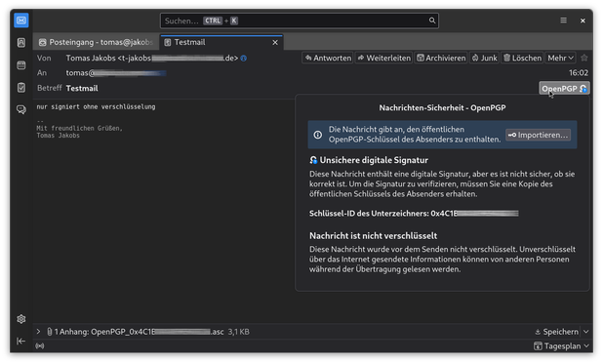Expand the attachment list chevron

pyautogui.click(x=38, y=331)
